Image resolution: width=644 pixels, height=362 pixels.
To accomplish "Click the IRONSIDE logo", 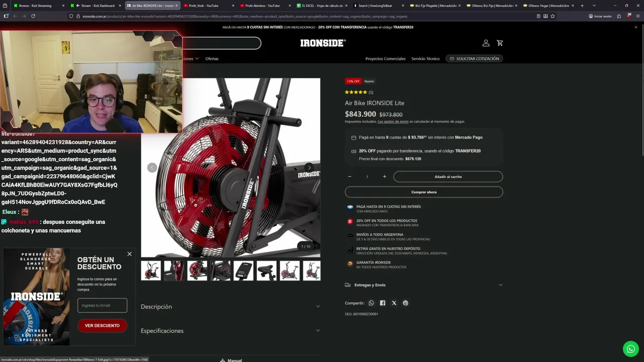I will click(323, 43).
